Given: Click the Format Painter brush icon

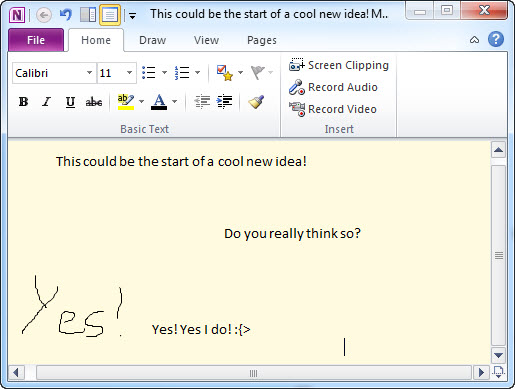Looking at the screenshot, I should 256,102.
